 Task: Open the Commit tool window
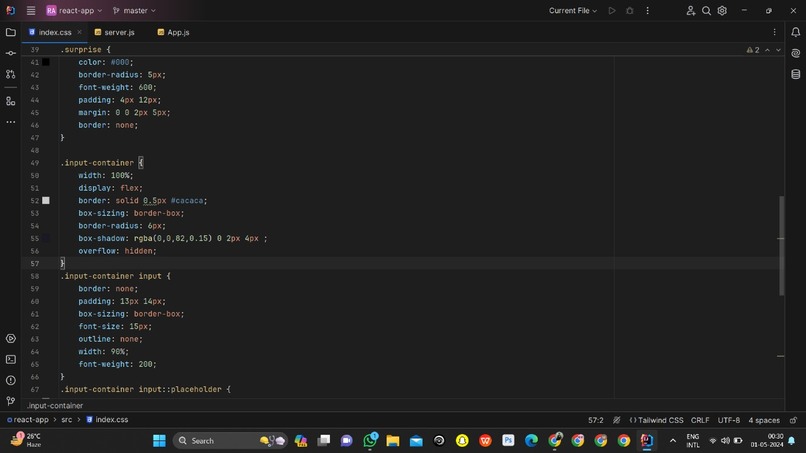click(11, 53)
